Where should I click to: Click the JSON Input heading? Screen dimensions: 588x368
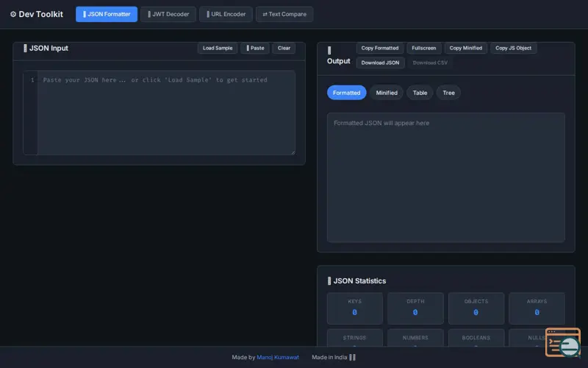(46, 48)
